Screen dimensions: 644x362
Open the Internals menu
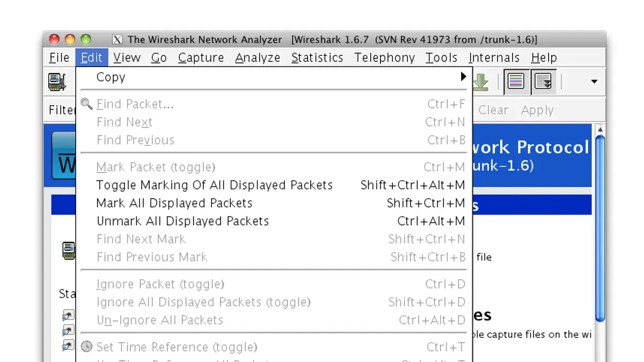pyautogui.click(x=494, y=57)
